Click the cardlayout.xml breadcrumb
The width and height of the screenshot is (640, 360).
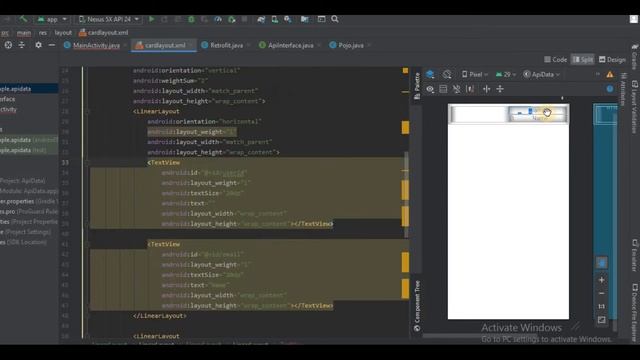point(103,33)
